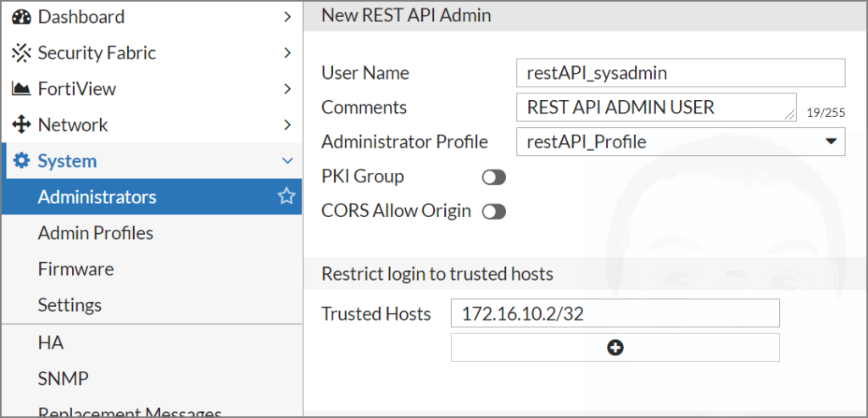Click the Network arrows icon
Screen dimensions: 868x418
point(21,125)
